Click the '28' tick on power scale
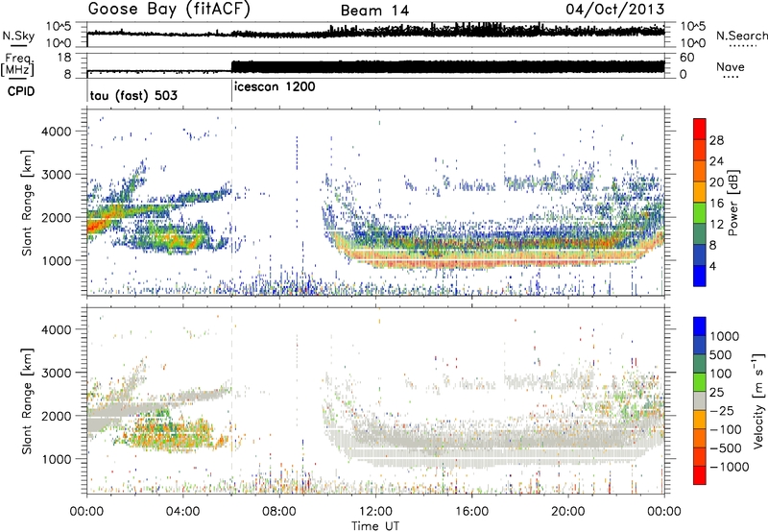Screen dimensions: 768x532 point(716,140)
